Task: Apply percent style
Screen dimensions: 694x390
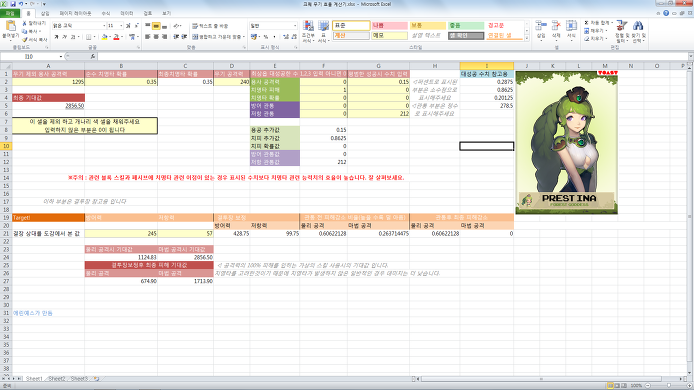Action: click(x=266, y=37)
